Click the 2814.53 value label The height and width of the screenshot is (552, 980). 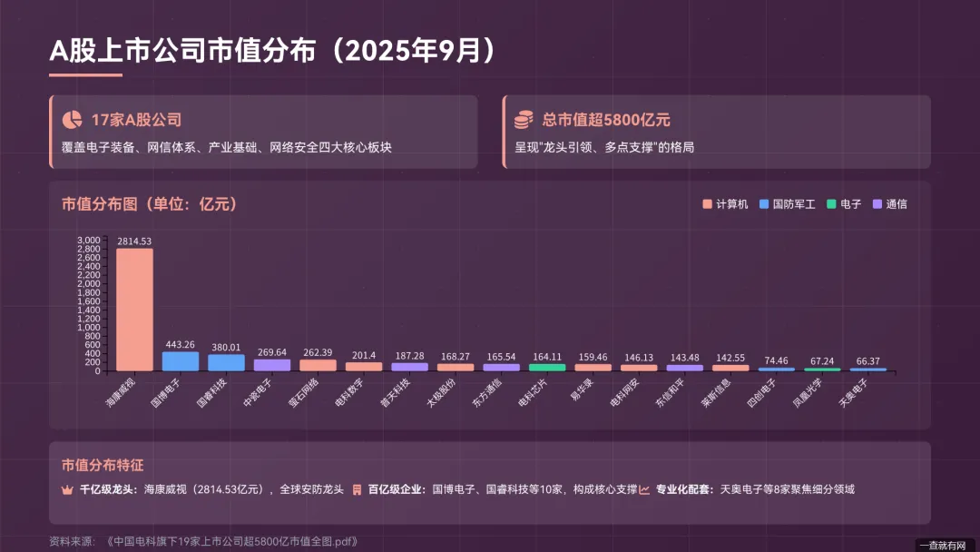pyautogui.click(x=134, y=241)
